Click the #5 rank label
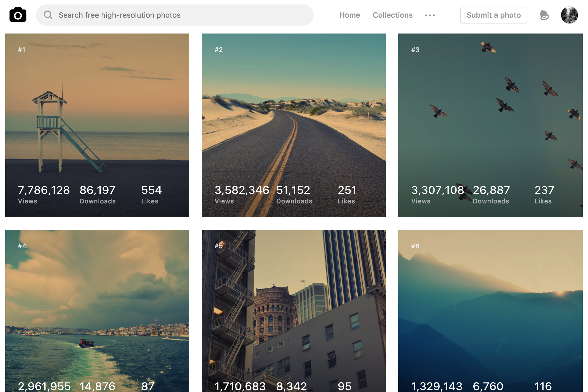Screen dimensions: 588x392 [x=218, y=246]
